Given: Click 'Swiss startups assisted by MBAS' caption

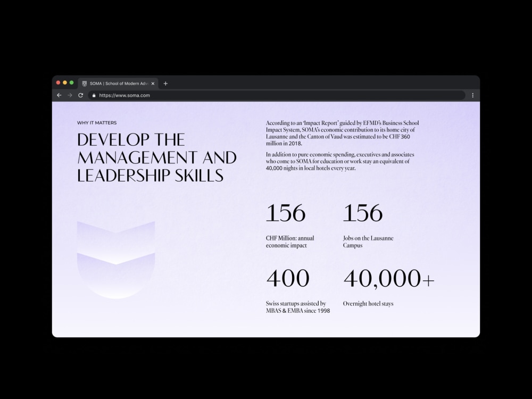Looking at the screenshot, I should 298,307.
